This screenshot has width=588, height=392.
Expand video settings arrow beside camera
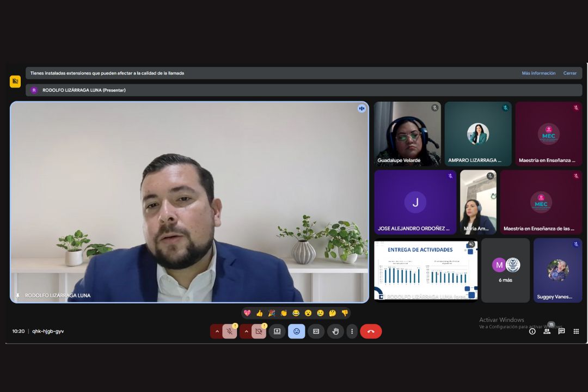click(246, 331)
